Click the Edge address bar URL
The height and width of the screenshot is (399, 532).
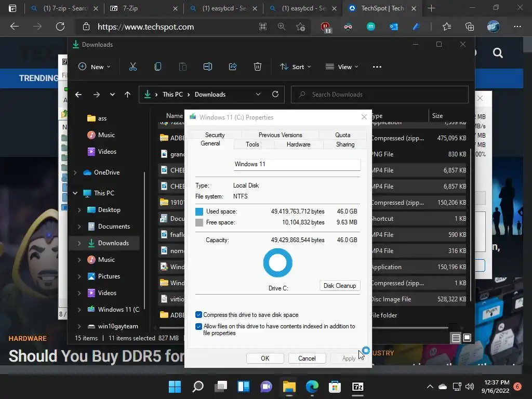[x=145, y=27]
